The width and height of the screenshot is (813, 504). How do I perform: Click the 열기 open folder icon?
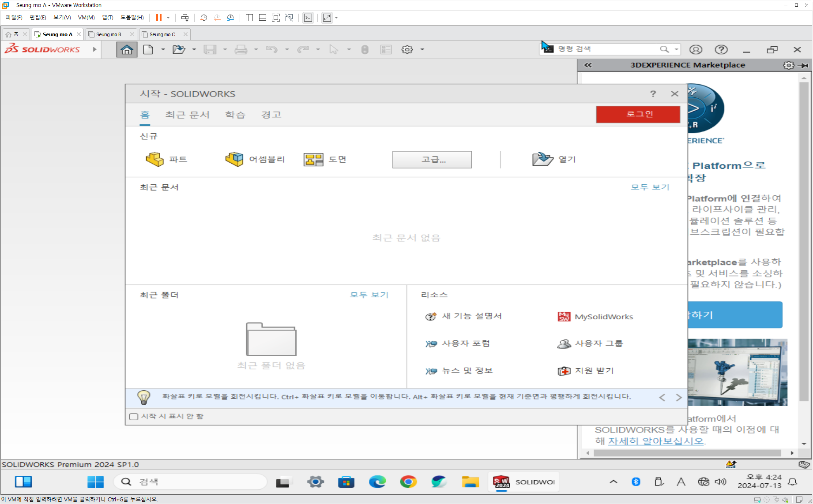(542, 159)
